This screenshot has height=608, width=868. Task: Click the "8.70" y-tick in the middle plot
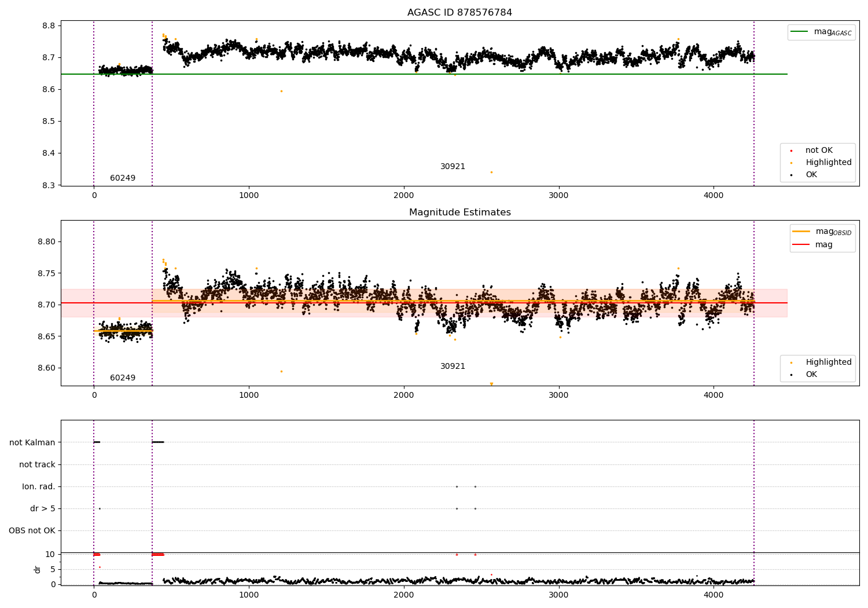47,305
